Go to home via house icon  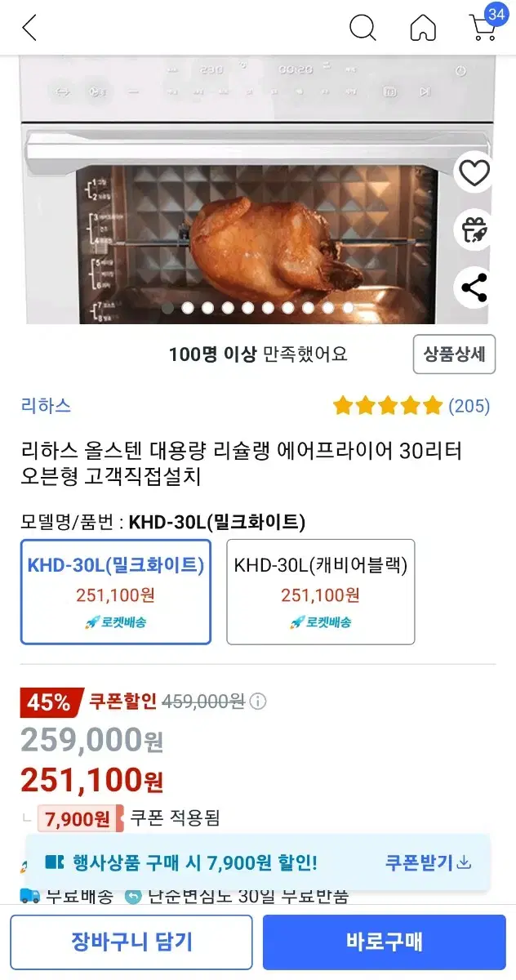point(423,28)
